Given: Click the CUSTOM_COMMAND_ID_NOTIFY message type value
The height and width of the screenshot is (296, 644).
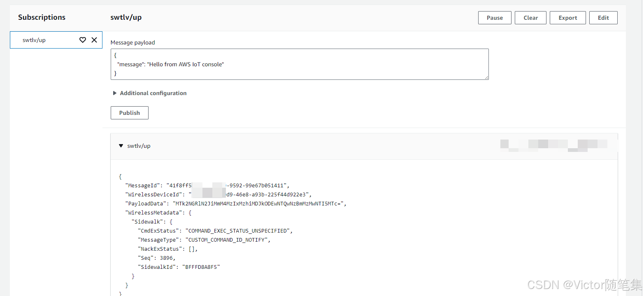Looking at the screenshot, I should point(228,240).
